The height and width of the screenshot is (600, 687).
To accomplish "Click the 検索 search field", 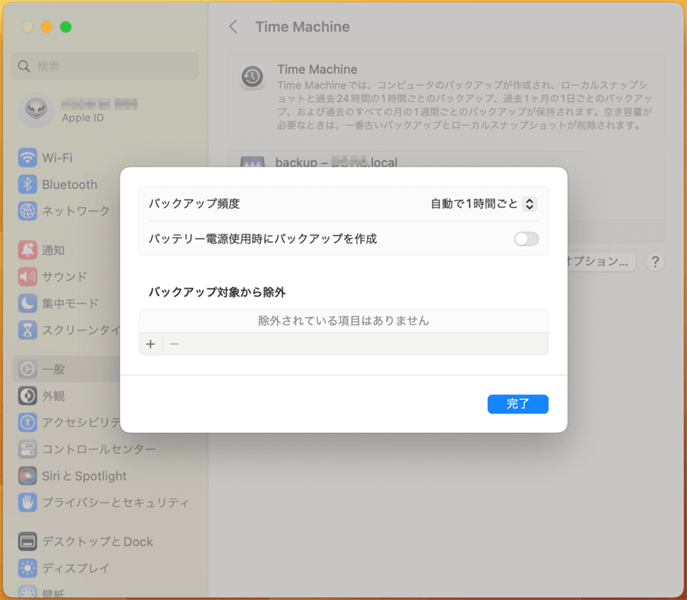I will [105, 66].
